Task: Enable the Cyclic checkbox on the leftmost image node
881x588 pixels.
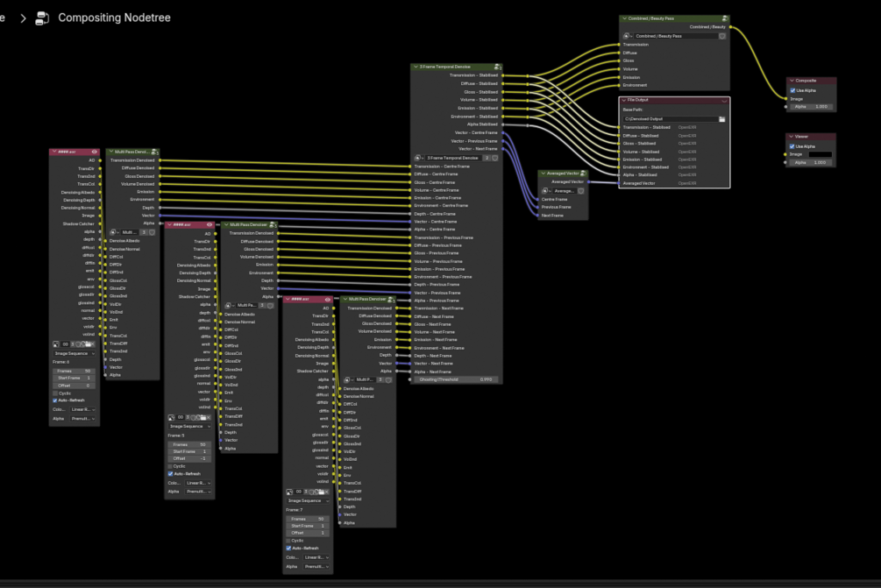Action: (54, 393)
